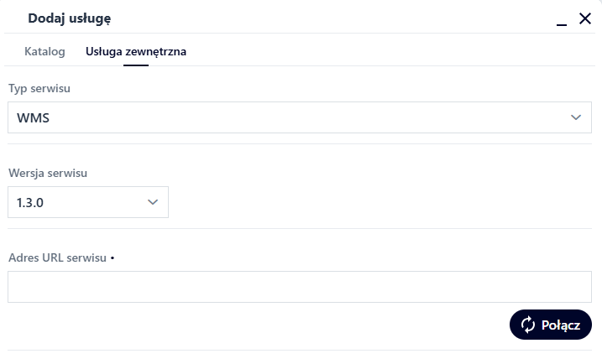602x364 pixels.
Task: Click the Adres URL serwisu label
Action: 57,257
